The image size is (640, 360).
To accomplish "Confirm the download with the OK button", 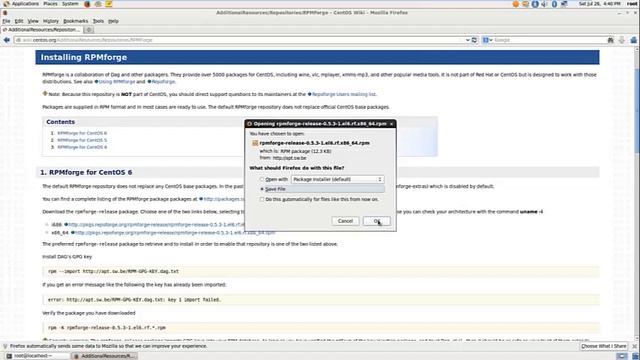I will 376,221.
